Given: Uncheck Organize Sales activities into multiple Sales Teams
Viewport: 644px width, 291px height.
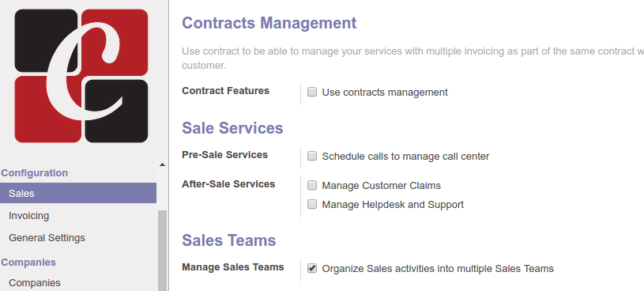Looking at the screenshot, I should click(x=312, y=268).
